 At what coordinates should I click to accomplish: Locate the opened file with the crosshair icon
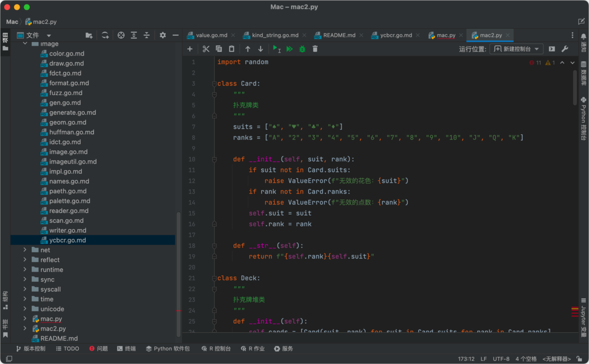121,35
